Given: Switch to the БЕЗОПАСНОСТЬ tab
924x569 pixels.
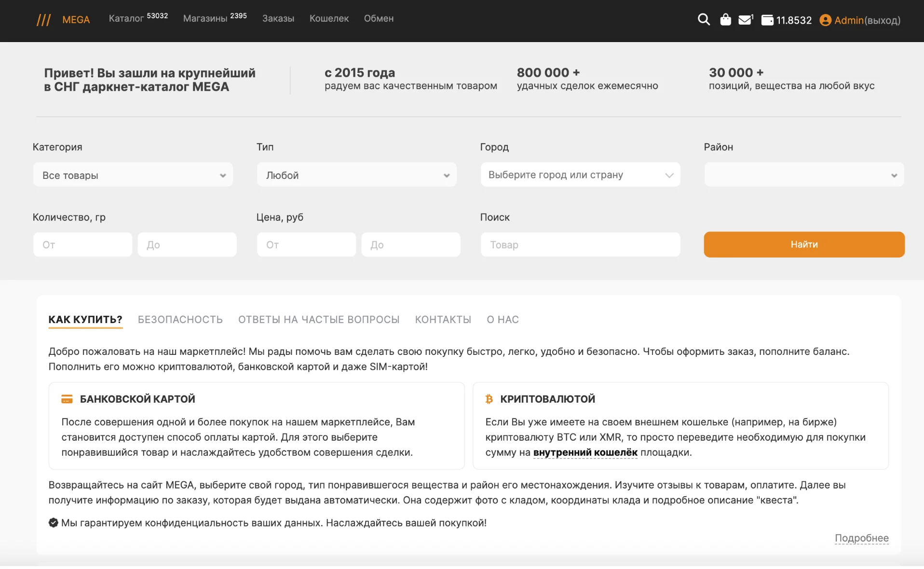Looking at the screenshot, I should pyautogui.click(x=180, y=320).
